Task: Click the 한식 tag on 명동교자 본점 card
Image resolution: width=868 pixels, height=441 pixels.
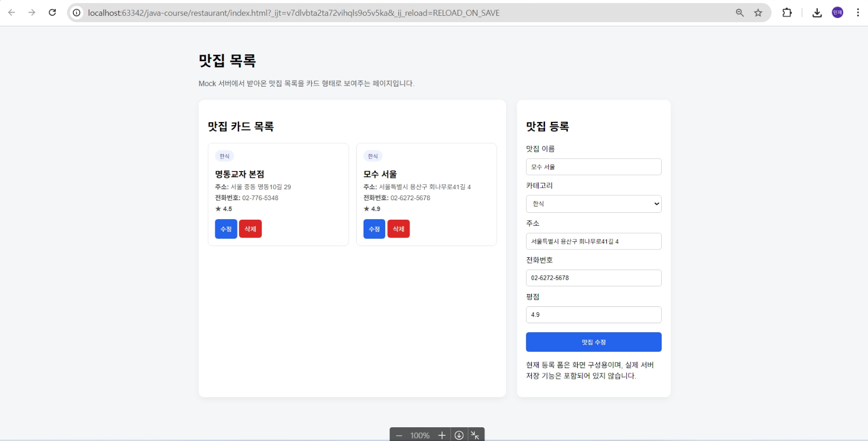Action: [224, 156]
